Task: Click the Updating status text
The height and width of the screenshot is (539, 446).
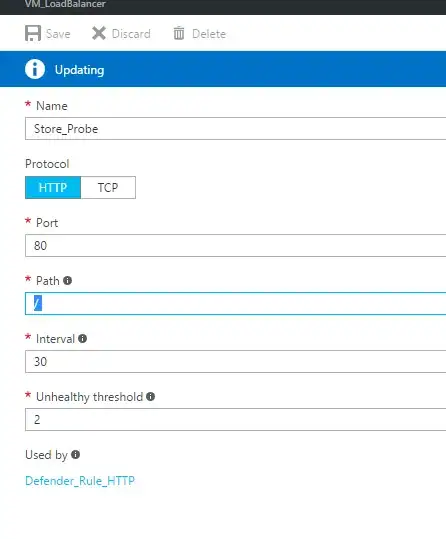Action: tap(79, 70)
